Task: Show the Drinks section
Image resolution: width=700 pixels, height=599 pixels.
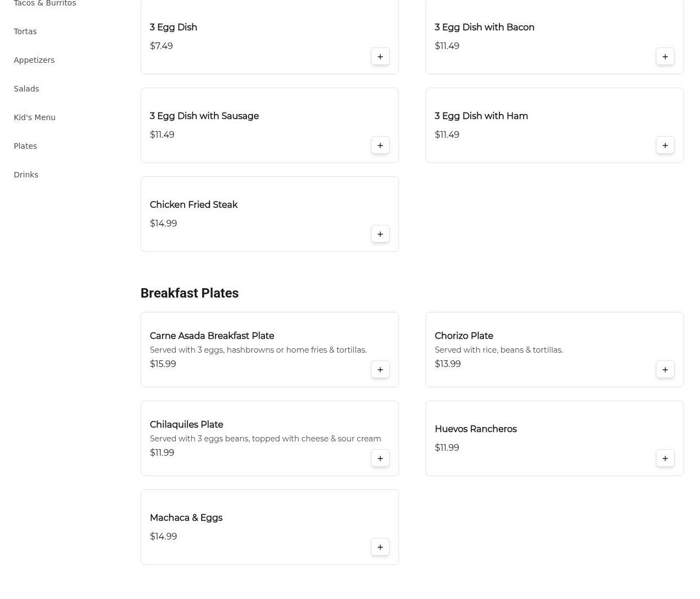Action: pyautogui.click(x=26, y=175)
